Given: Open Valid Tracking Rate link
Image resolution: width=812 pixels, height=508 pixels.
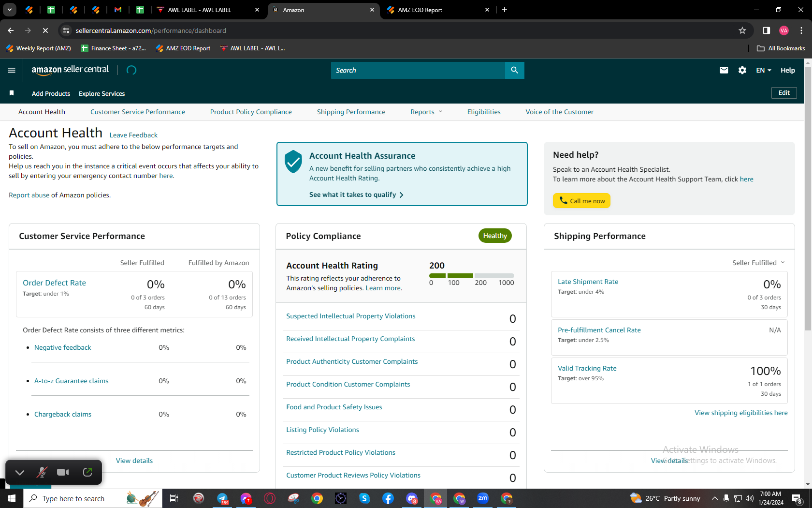Looking at the screenshot, I should tap(587, 368).
